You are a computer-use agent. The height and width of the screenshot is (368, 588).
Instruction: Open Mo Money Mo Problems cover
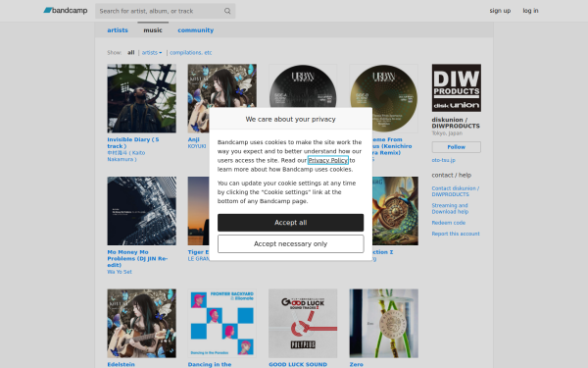pyautogui.click(x=141, y=211)
